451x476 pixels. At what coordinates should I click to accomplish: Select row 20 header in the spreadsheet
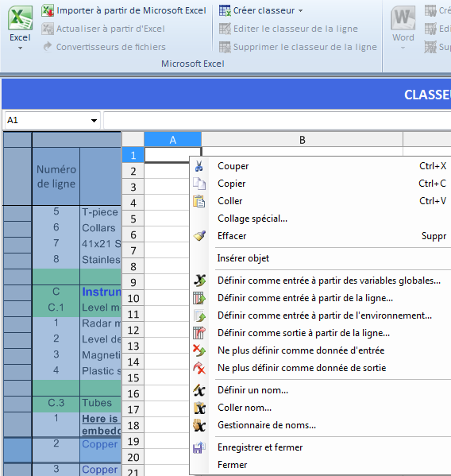[x=133, y=457]
